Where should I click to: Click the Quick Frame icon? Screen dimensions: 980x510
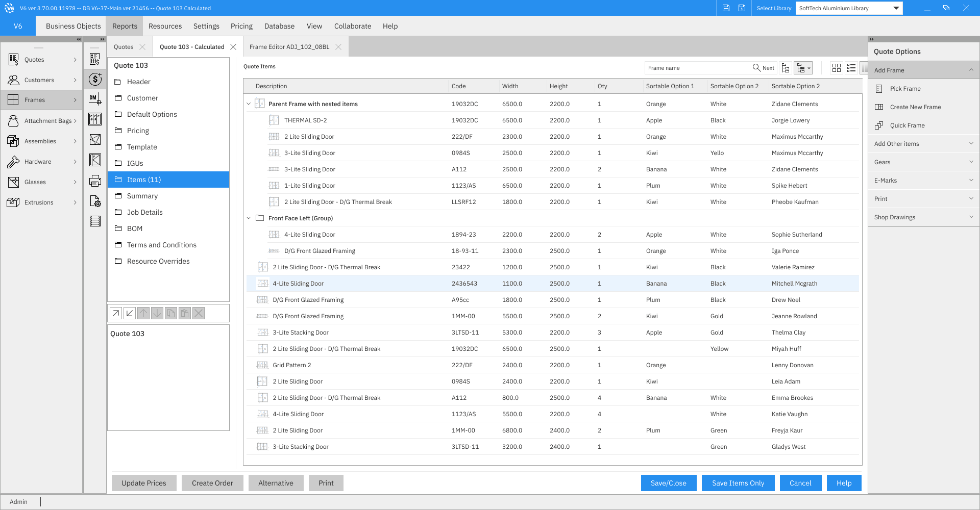click(x=879, y=125)
